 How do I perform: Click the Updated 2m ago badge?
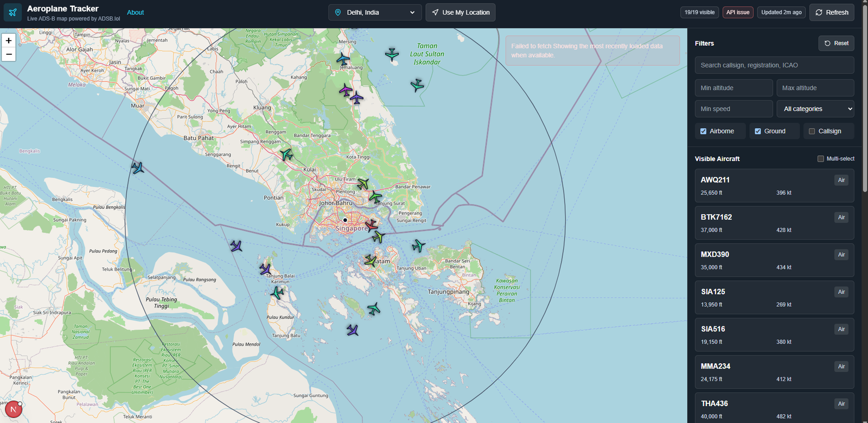[781, 12]
